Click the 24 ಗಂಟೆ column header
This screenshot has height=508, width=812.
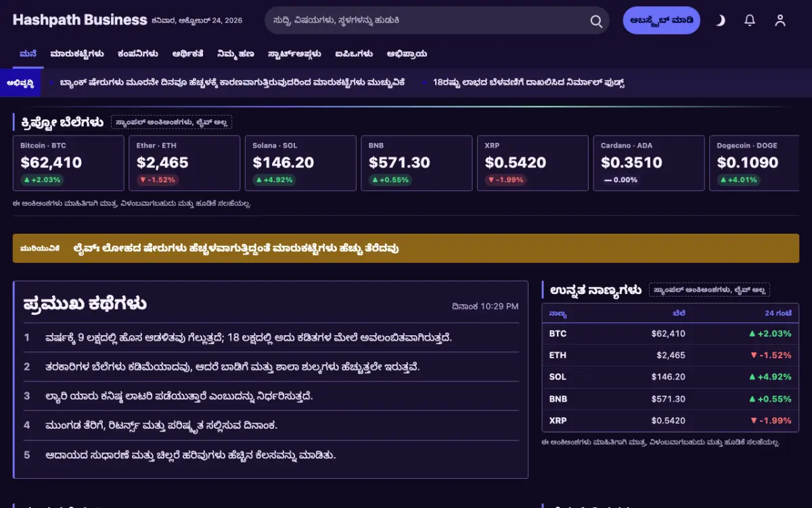point(777,314)
